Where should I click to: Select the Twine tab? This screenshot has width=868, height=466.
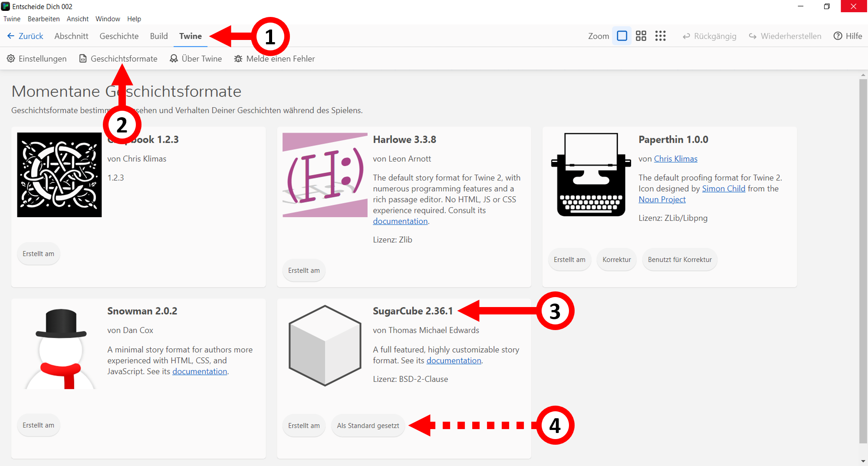point(191,36)
